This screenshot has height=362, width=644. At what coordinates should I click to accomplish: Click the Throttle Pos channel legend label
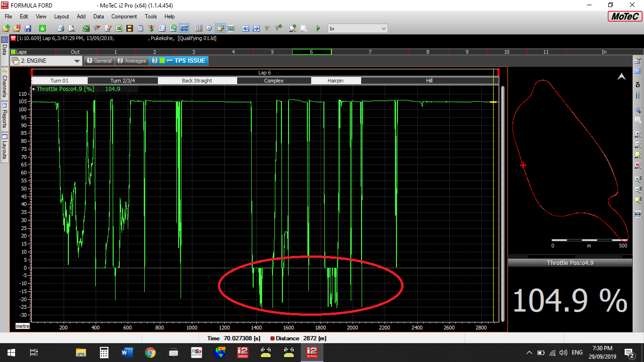click(x=65, y=89)
